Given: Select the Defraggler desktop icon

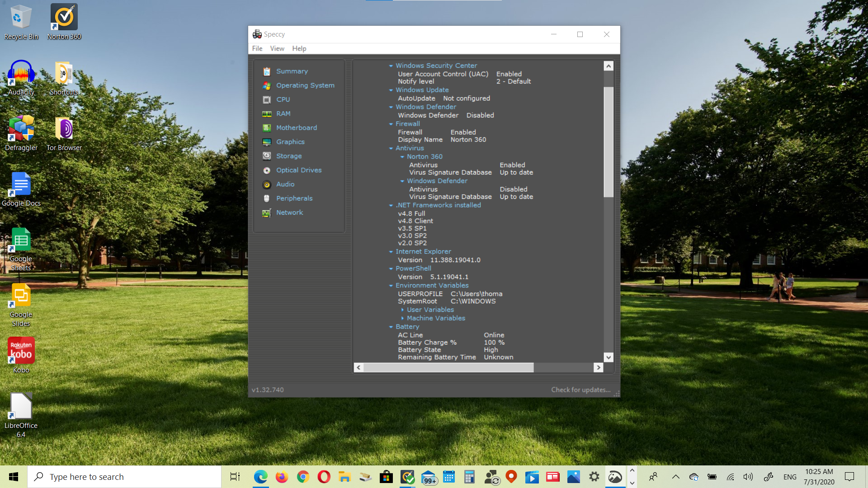Looking at the screenshot, I should [x=21, y=133].
